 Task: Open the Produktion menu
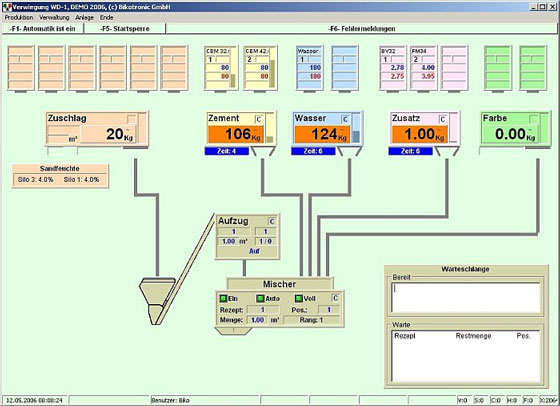click(19, 17)
